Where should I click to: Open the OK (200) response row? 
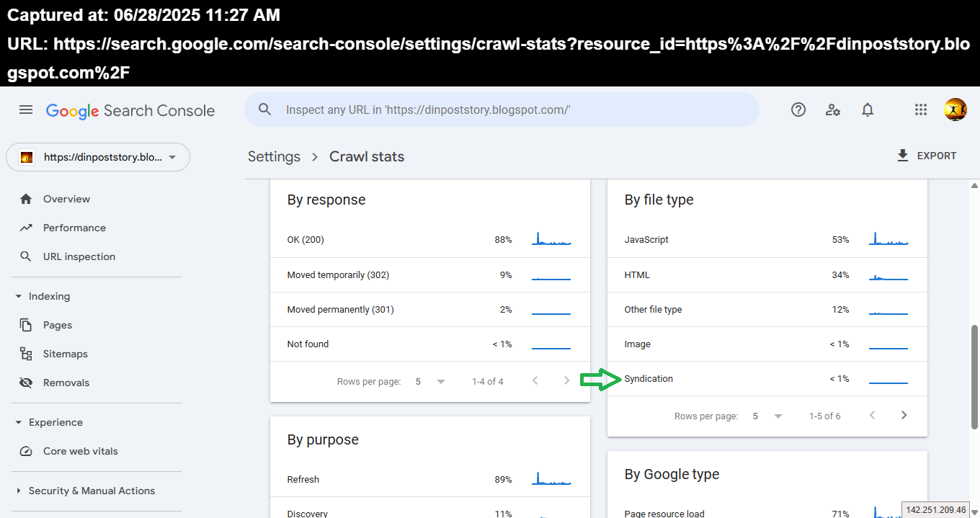pyautogui.click(x=430, y=240)
